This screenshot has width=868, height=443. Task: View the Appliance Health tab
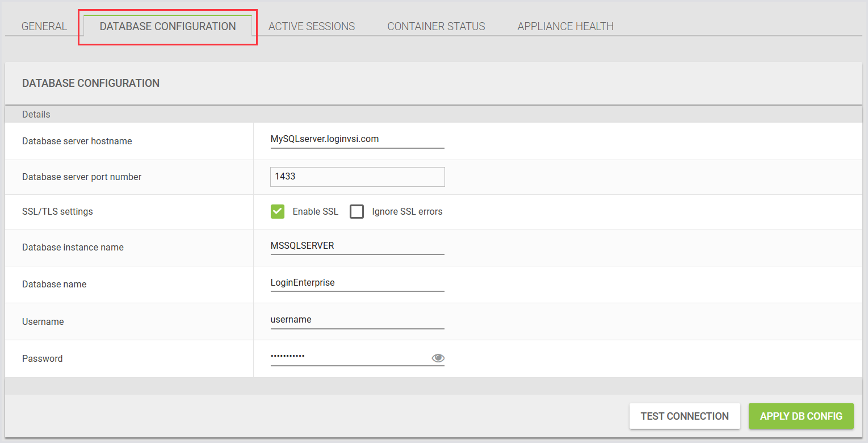point(565,26)
